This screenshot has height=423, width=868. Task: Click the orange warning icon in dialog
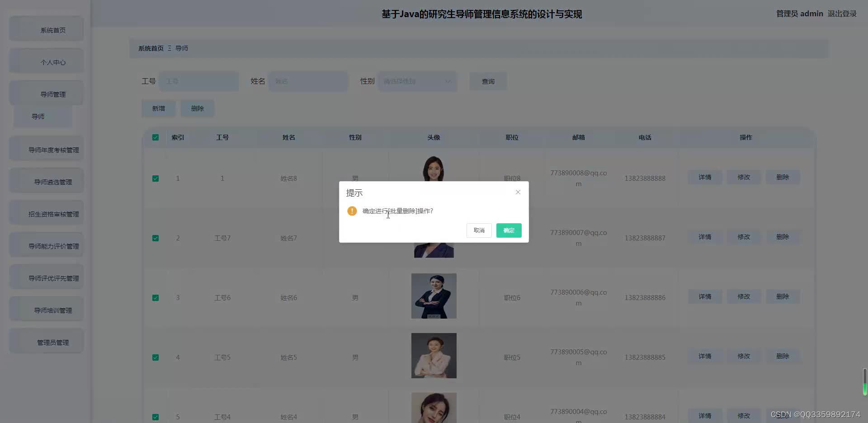tap(352, 211)
